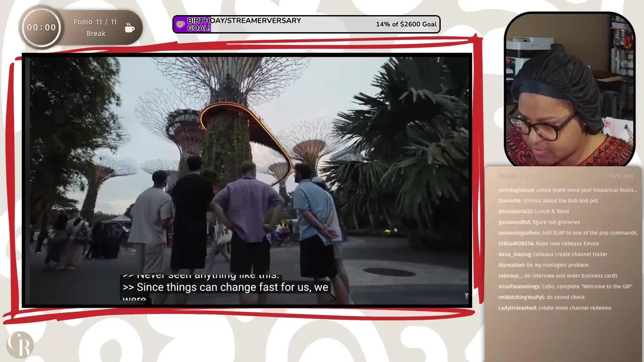Select gunswordfist's "figure out groceries" task
644x362 pixels.
tap(539, 222)
